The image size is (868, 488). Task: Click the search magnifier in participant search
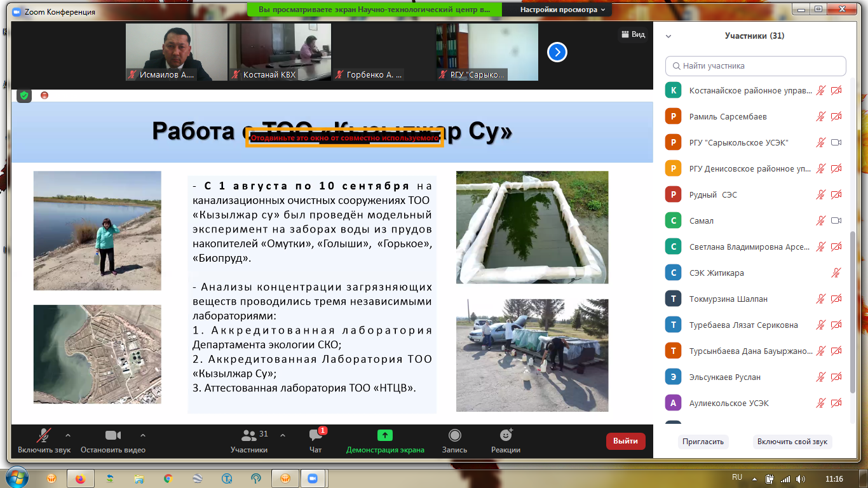coord(676,66)
